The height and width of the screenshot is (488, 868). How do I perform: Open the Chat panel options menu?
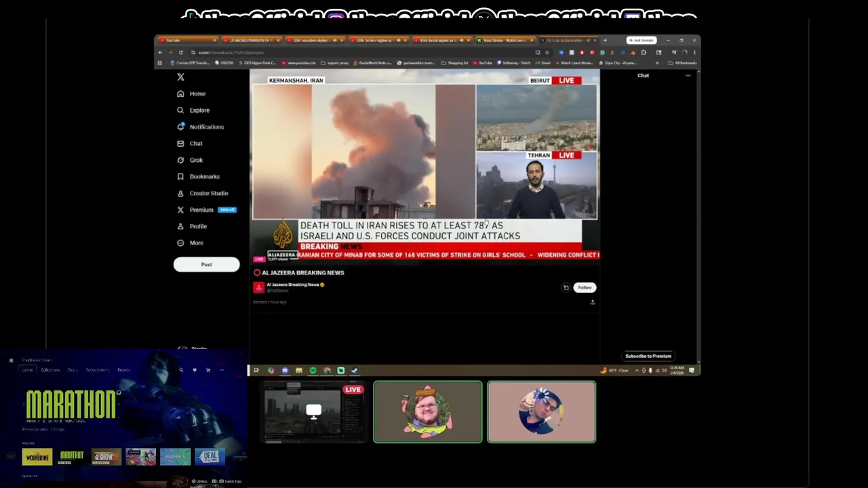pyautogui.click(x=688, y=75)
